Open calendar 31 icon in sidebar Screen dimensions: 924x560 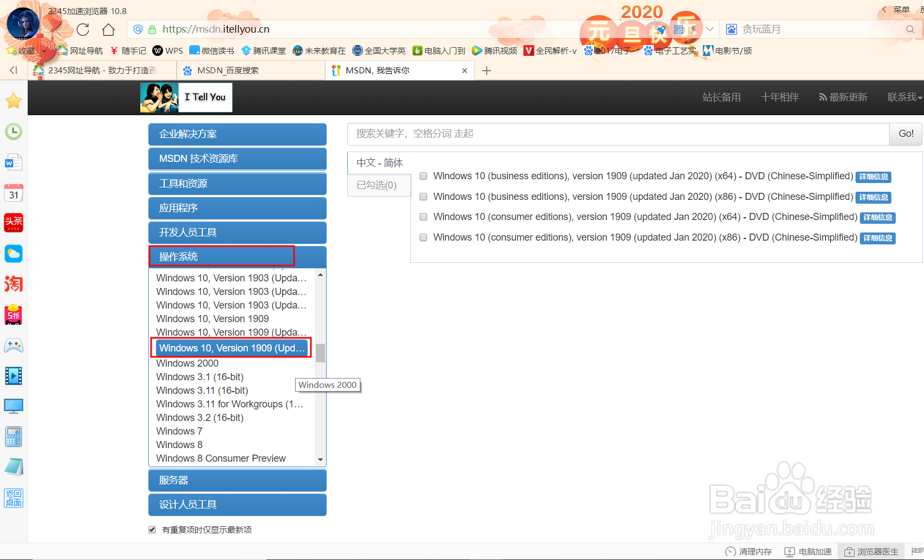(x=14, y=193)
